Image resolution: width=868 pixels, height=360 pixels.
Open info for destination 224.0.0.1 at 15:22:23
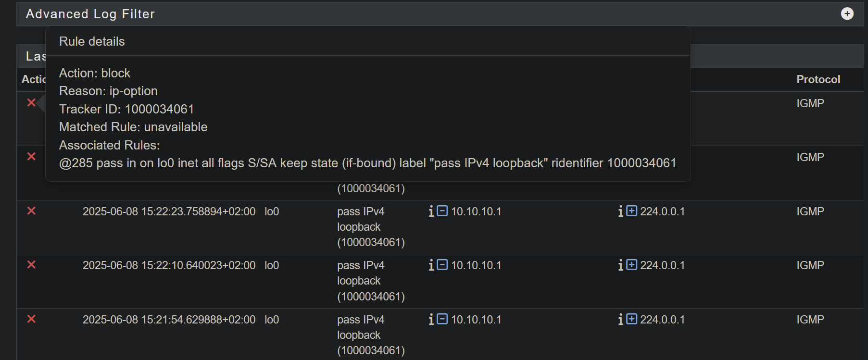pyautogui.click(x=621, y=211)
